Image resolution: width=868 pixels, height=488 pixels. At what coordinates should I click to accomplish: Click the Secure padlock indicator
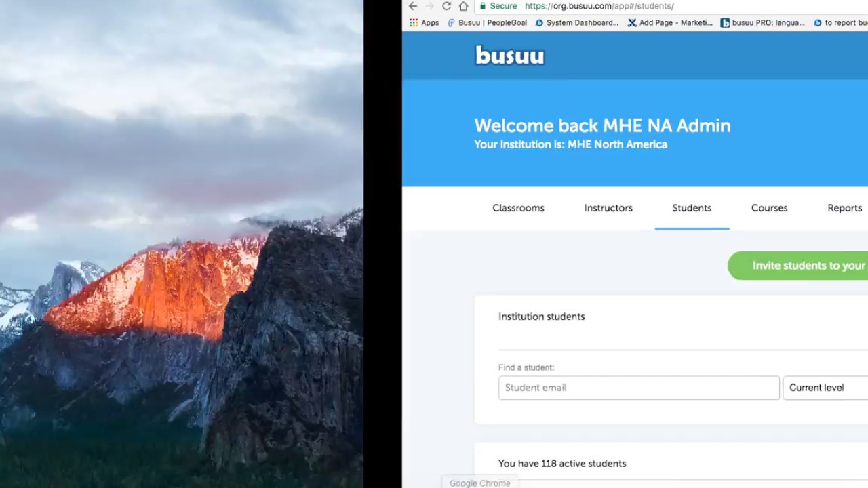point(498,6)
